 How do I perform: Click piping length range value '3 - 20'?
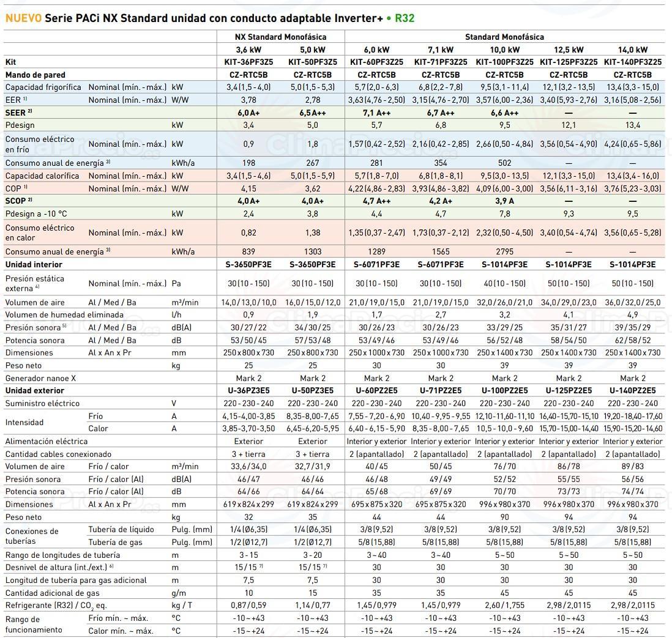click(x=313, y=555)
